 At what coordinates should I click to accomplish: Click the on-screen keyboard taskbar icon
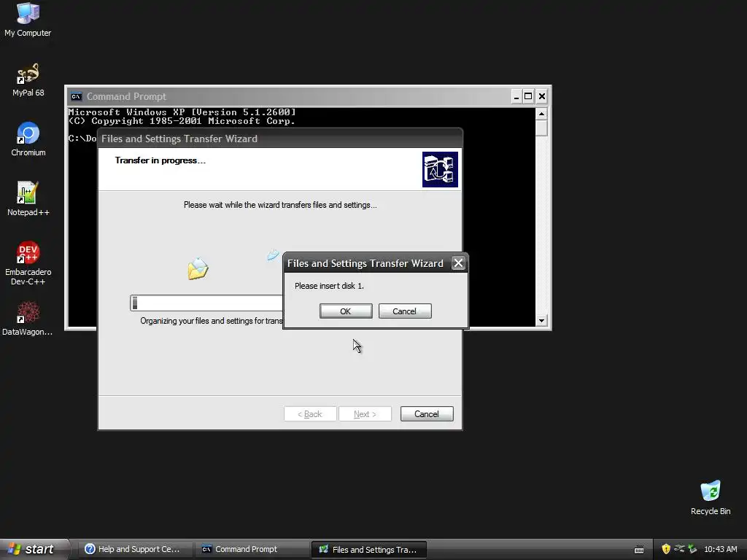click(639, 550)
